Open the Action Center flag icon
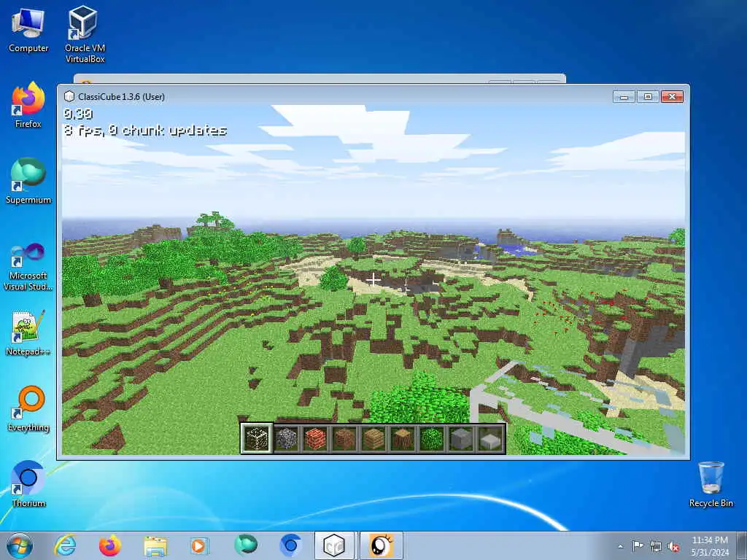This screenshot has height=560, width=747. (638, 546)
